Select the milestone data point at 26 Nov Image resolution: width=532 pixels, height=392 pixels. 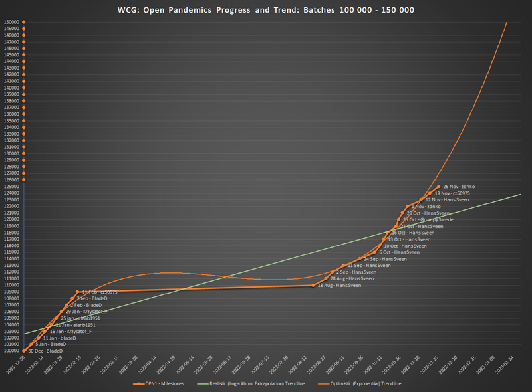439,187
